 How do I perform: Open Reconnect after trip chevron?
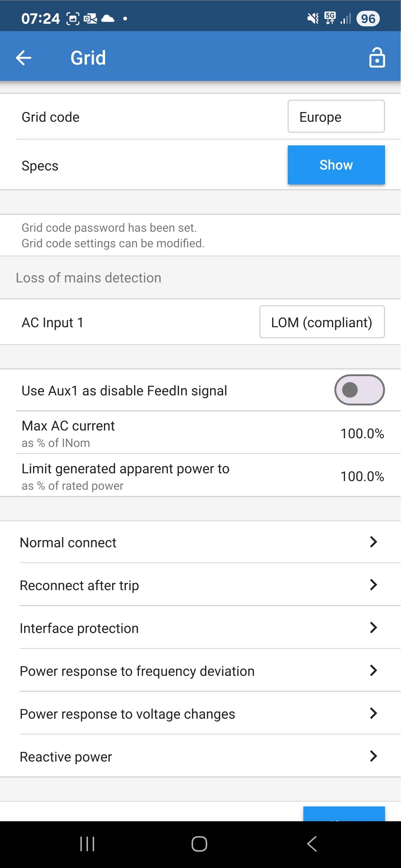click(374, 585)
